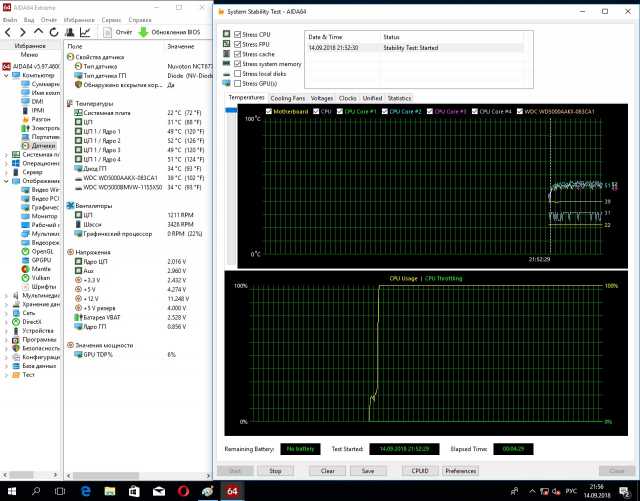Switch to Unified tab
The image size is (640, 501).
pos(372,98)
